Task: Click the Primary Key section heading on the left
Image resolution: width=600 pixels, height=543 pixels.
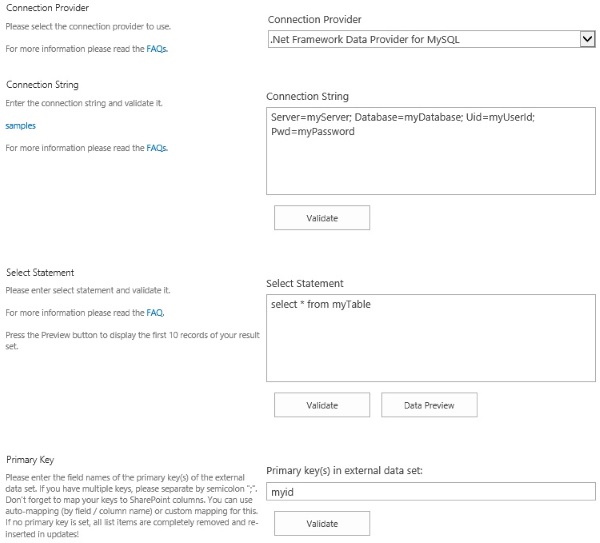Action: click(x=29, y=460)
